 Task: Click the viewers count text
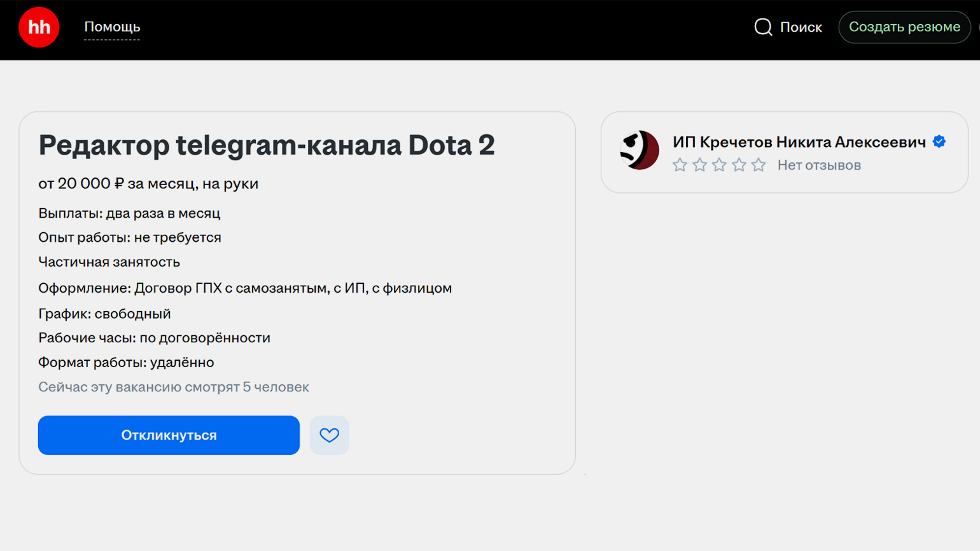point(174,387)
